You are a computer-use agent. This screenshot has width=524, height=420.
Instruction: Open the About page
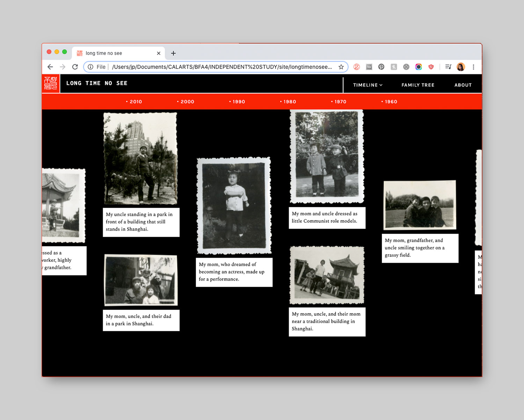[x=463, y=85]
